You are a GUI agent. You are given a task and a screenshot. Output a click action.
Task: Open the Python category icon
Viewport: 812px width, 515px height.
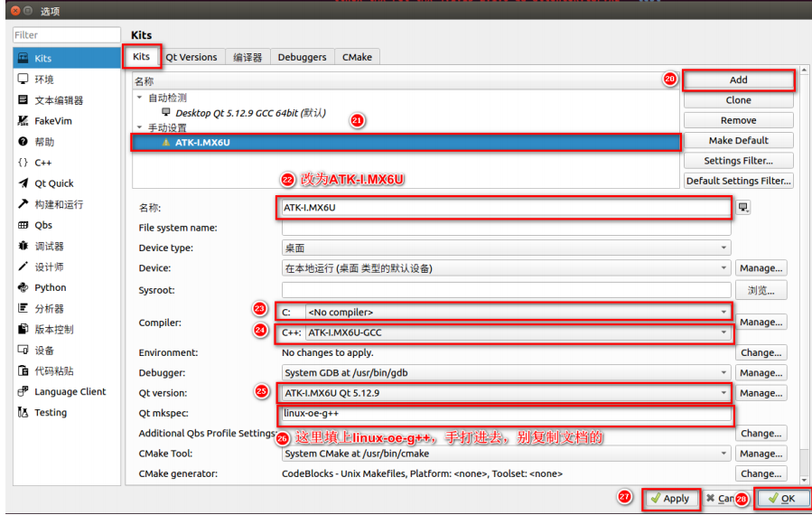coord(23,287)
